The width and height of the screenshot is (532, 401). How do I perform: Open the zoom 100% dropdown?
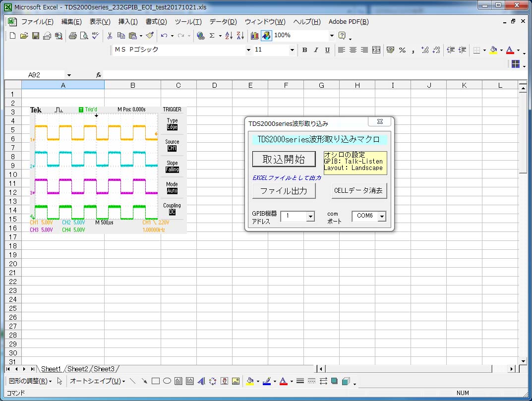coord(332,36)
